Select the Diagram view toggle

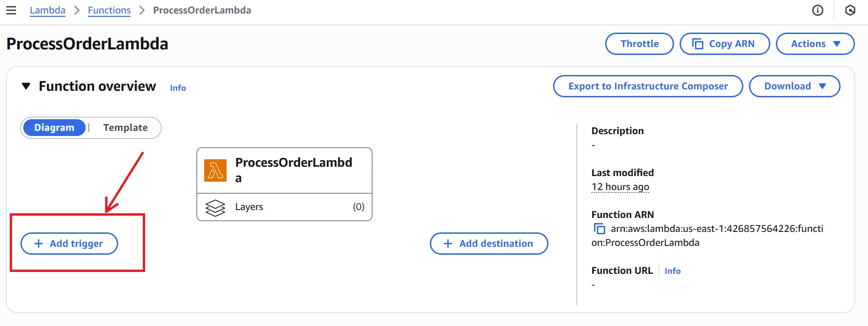point(54,127)
